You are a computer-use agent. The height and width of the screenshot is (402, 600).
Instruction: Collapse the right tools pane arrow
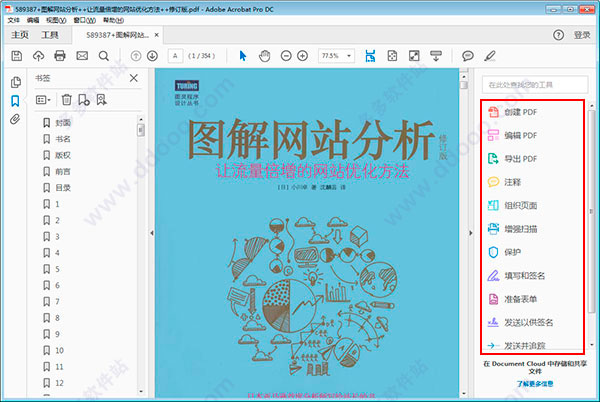coord(471,233)
